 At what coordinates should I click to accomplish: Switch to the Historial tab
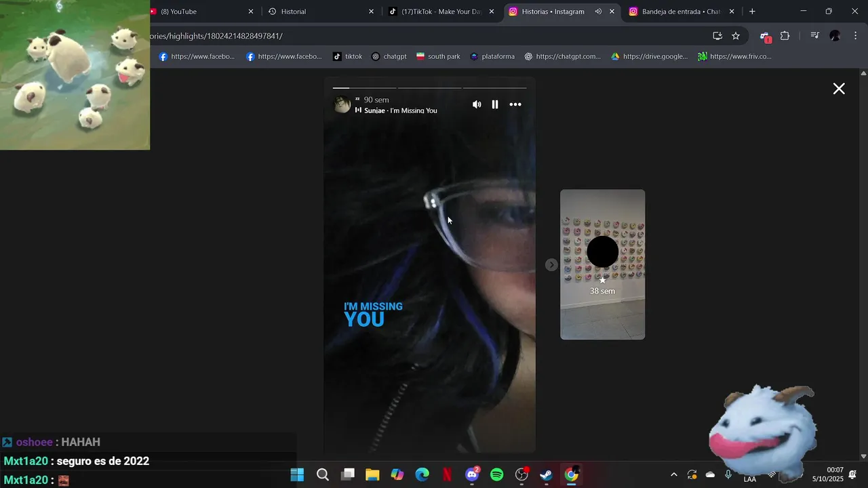point(315,12)
